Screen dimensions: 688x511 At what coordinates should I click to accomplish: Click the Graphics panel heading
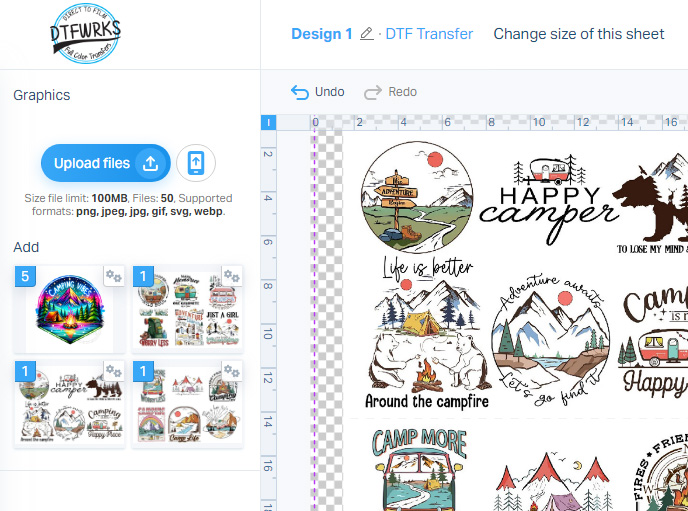pyautogui.click(x=42, y=95)
